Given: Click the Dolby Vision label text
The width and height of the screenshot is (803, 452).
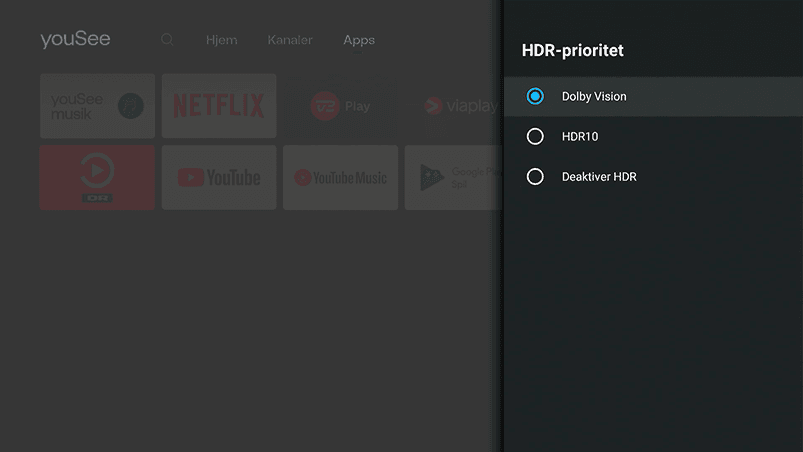Looking at the screenshot, I should tap(594, 96).
